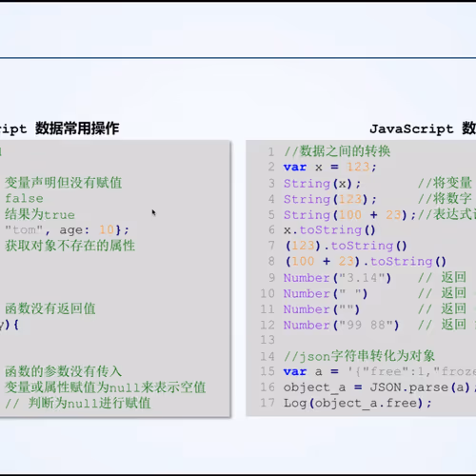Click the 函数的参数没有传入 comment line
Image resolution: width=476 pixels, height=476 pixels.
point(63,371)
